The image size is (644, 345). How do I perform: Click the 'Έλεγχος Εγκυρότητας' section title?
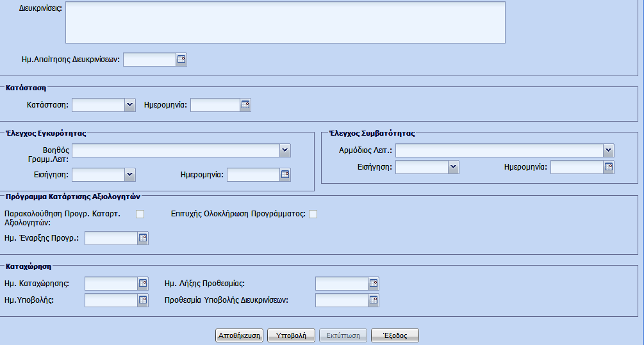coord(46,133)
